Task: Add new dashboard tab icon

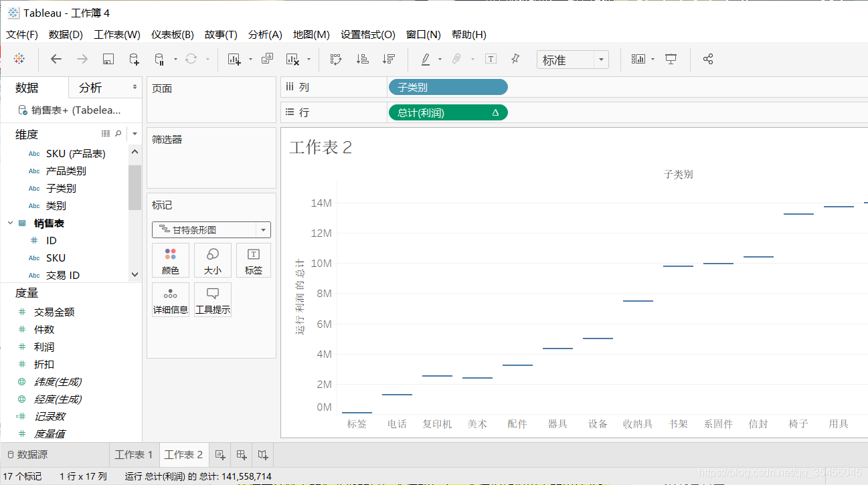Action: click(x=242, y=455)
